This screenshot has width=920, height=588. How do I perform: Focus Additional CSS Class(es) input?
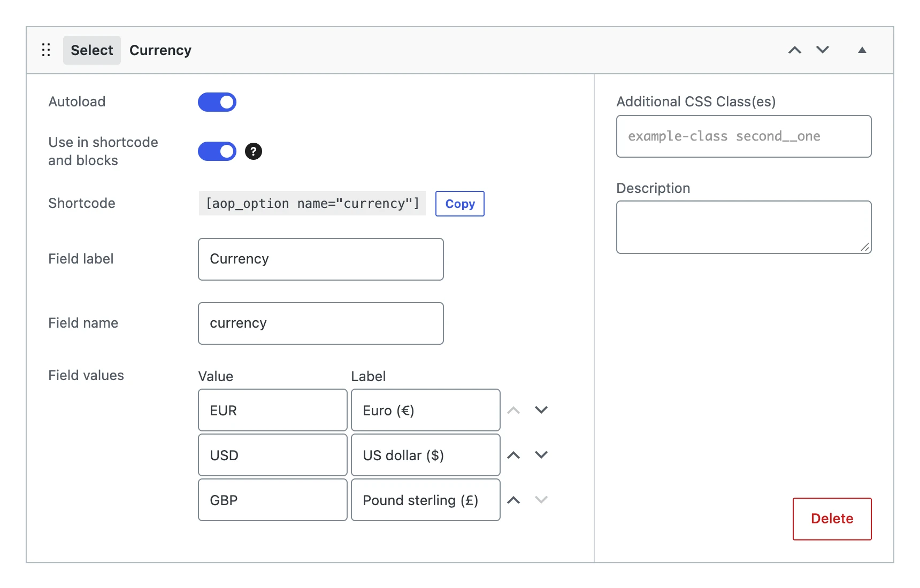click(744, 136)
